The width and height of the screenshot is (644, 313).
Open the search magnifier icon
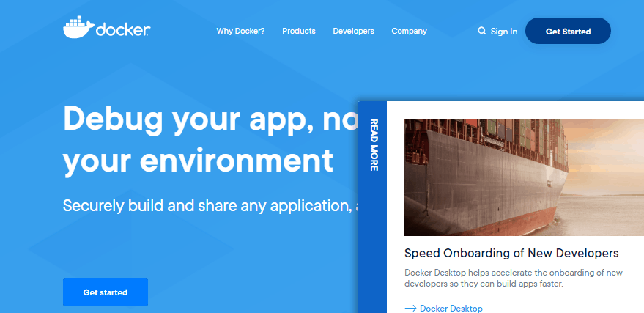coord(482,31)
